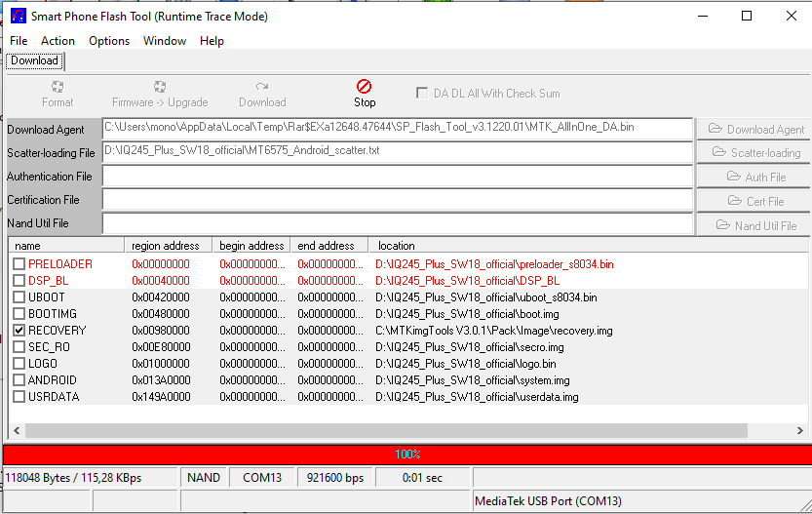Click the region address column header
The width and height of the screenshot is (812, 514).
[x=169, y=246]
